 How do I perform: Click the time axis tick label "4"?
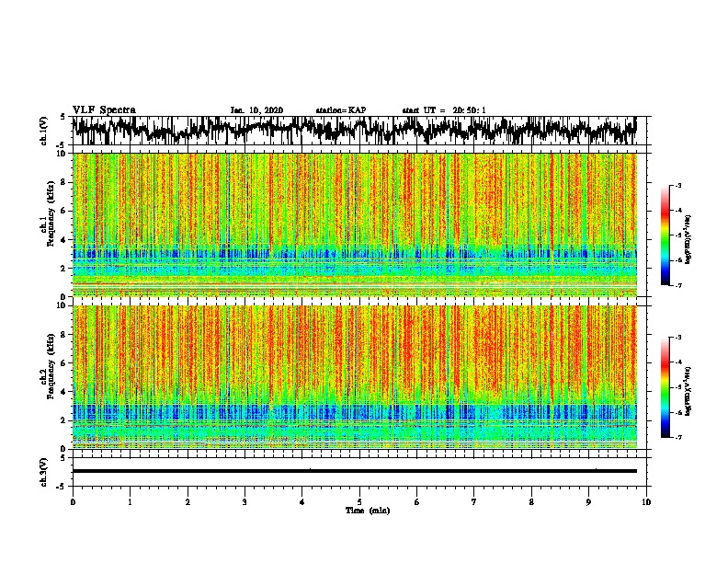[302, 502]
